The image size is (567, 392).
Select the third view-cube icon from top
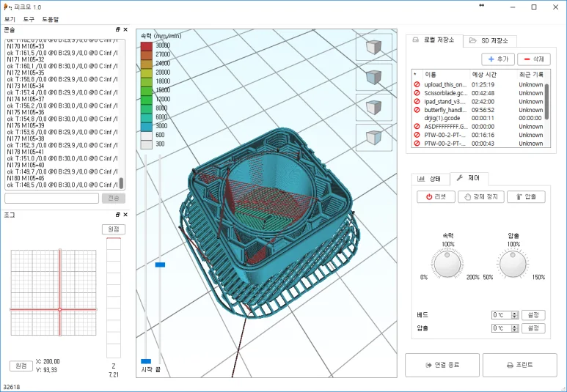click(x=374, y=107)
